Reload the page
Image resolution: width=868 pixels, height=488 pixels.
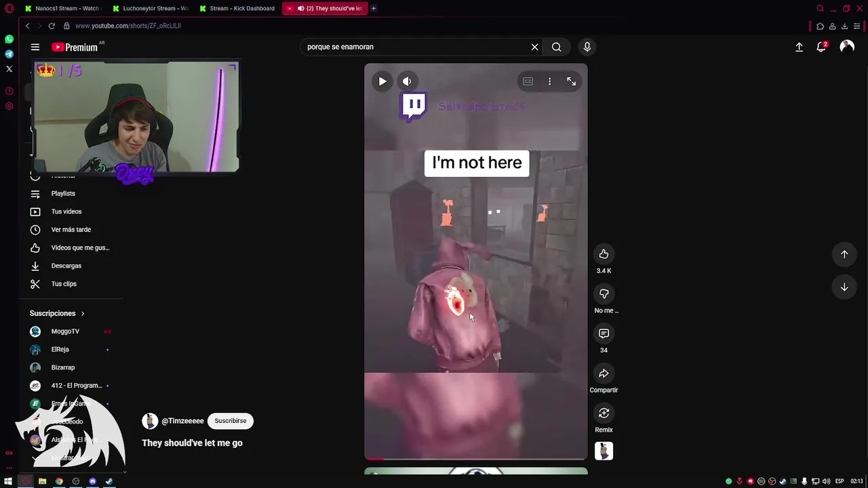pyautogui.click(x=51, y=26)
